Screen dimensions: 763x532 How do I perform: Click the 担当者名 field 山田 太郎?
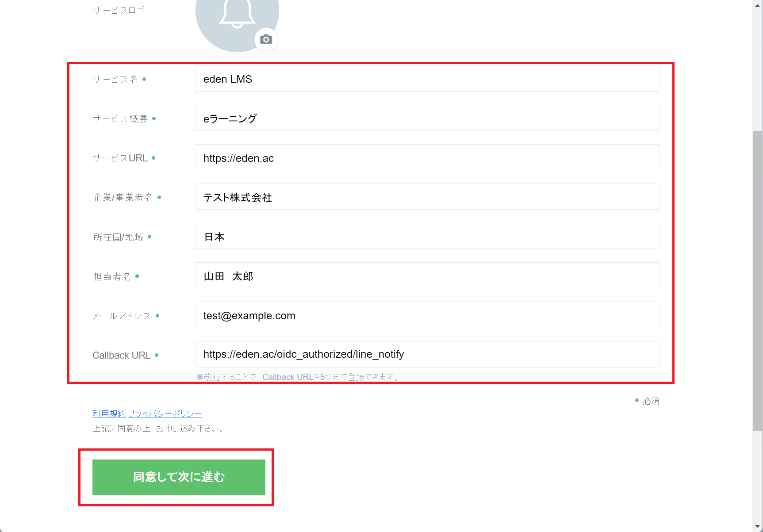pyautogui.click(x=427, y=276)
